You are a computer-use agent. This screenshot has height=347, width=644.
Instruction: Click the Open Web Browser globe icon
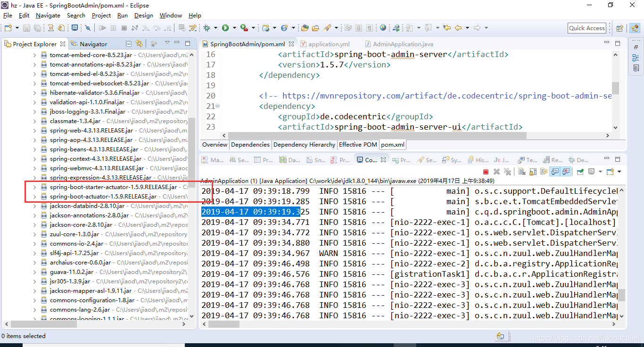tap(383, 28)
